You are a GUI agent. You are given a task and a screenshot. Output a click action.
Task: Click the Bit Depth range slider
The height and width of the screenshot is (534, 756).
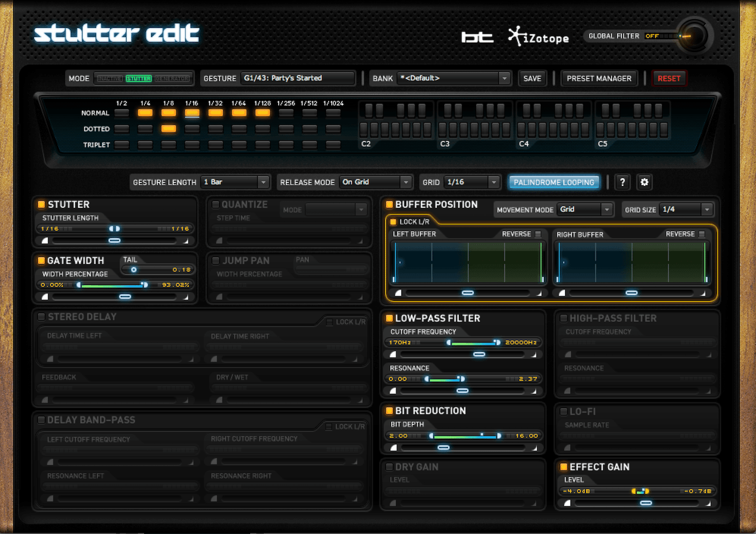pyautogui.click(x=464, y=436)
